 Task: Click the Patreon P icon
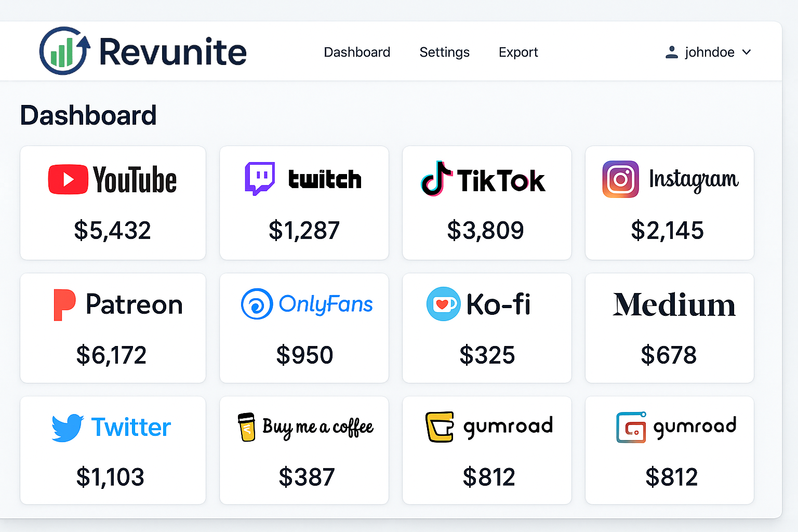tap(64, 305)
